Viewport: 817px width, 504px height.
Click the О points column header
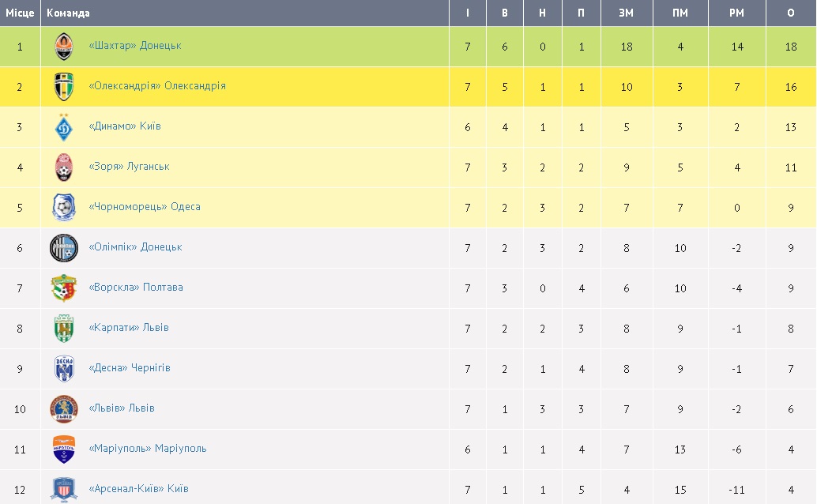click(x=791, y=13)
